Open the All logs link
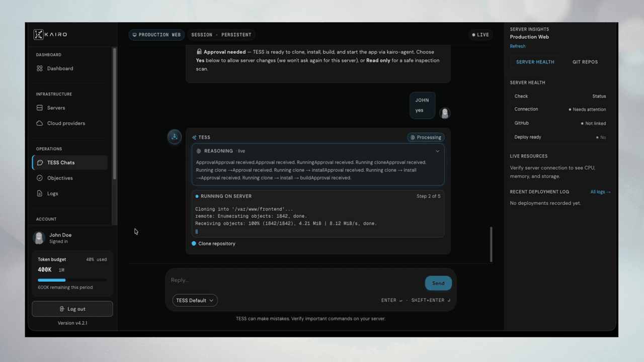This screenshot has width=644, height=362. click(600, 192)
